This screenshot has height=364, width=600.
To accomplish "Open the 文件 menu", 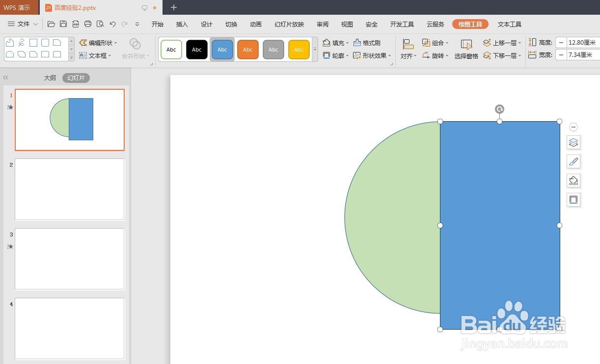I will 23,24.
